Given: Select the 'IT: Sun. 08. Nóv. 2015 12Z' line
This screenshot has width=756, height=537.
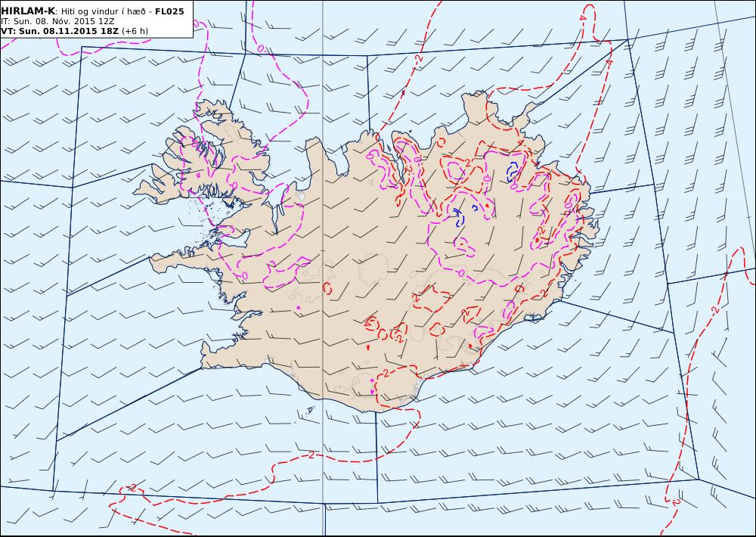Looking at the screenshot, I should 57,21.
